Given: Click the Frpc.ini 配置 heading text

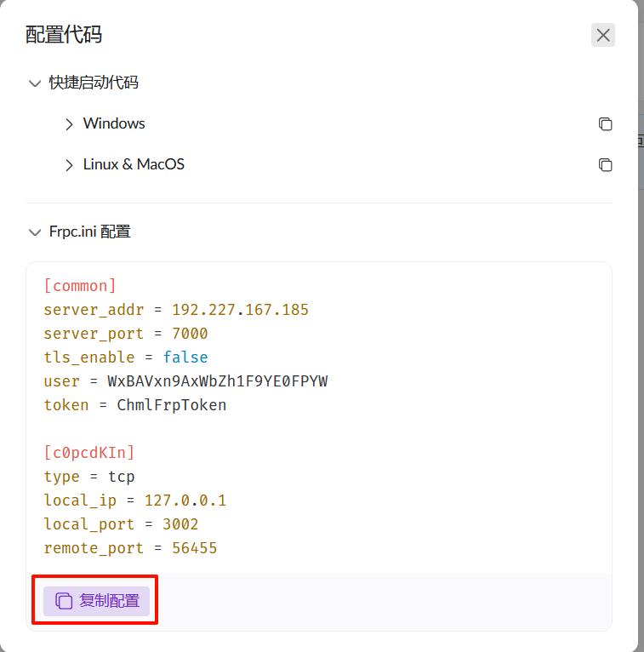Looking at the screenshot, I should click(x=90, y=232).
